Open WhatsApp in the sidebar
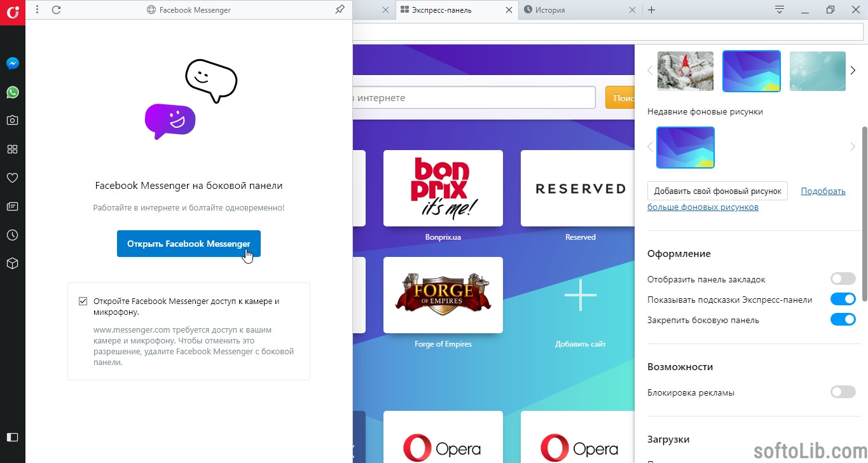The height and width of the screenshot is (463, 868). (12, 92)
